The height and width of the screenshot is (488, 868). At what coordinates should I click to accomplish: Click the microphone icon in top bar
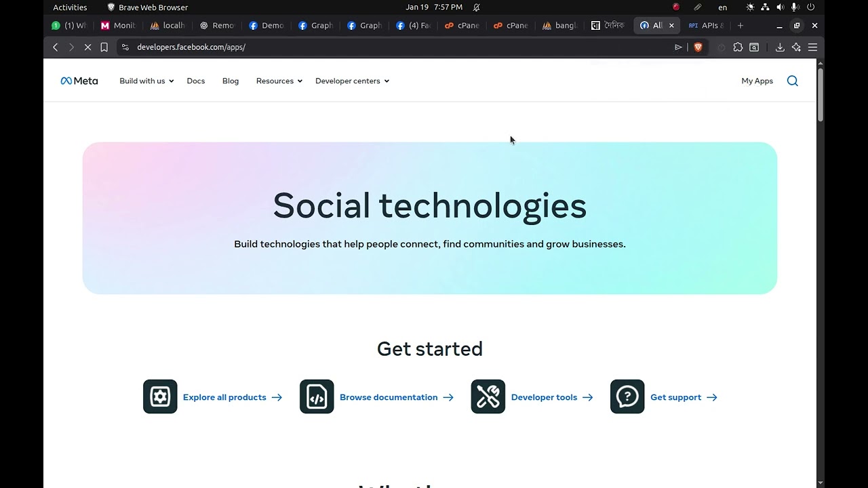[x=795, y=7]
